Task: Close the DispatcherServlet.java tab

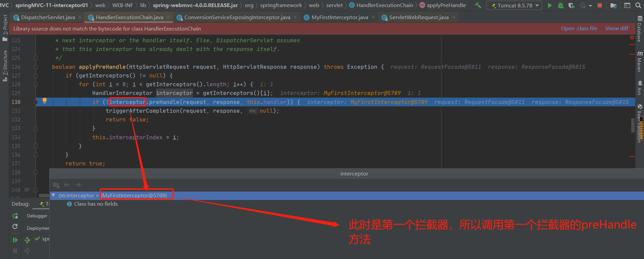Action: pos(79,17)
